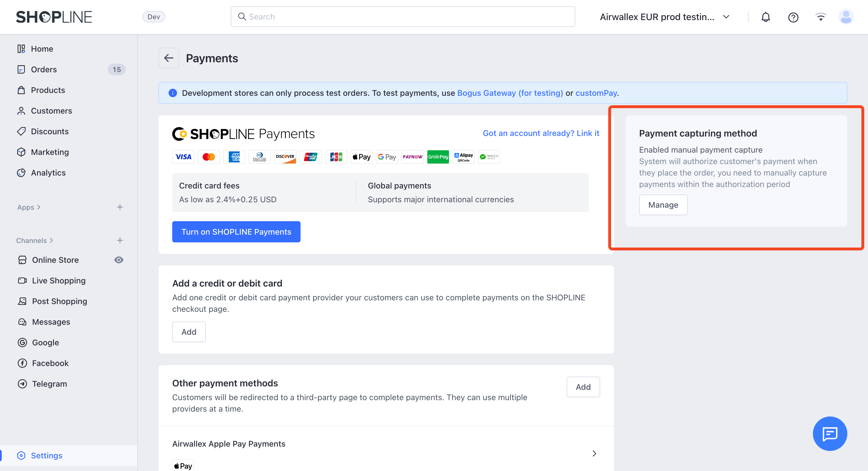This screenshot has width=868, height=471.
Task: Click Turn on SHOPLINE Payments button
Action: pos(236,232)
